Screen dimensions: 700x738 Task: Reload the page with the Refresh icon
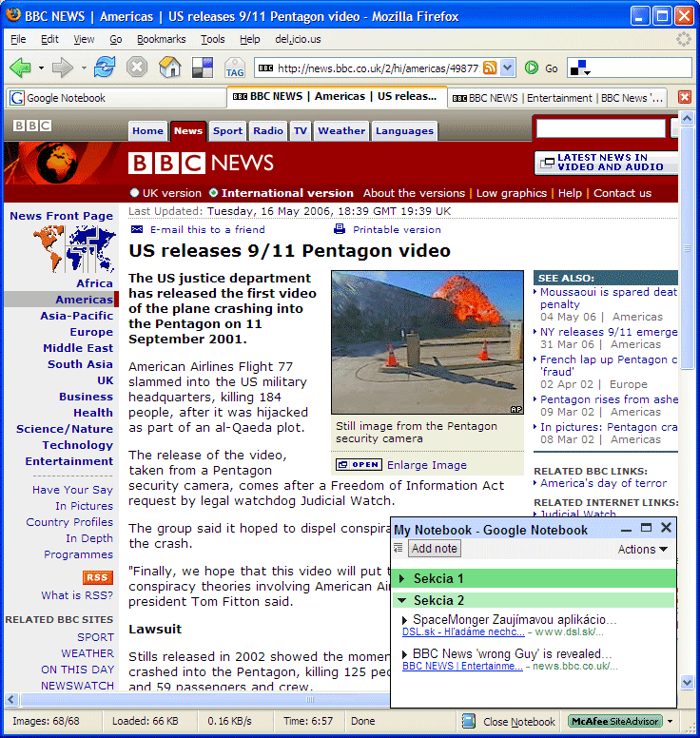tap(105, 68)
